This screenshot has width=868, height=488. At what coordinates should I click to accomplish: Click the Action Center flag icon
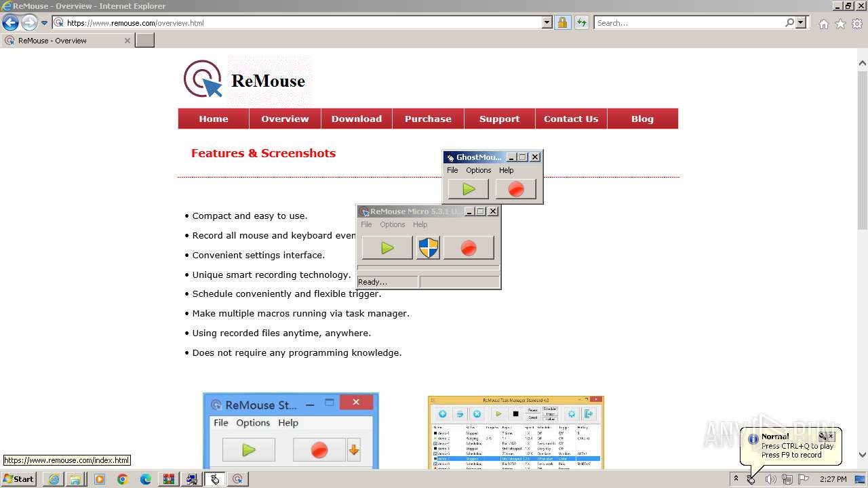[x=804, y=479]
